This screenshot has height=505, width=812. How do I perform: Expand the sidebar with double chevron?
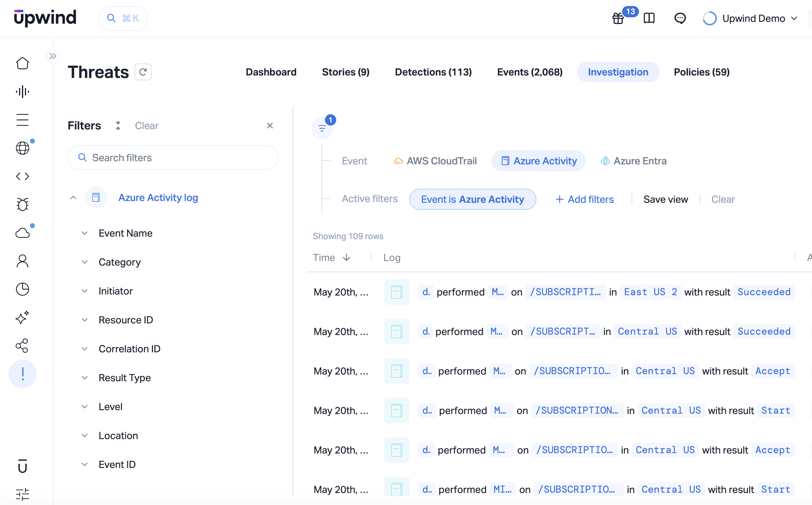pyautogui.click(x=53, y=56)
